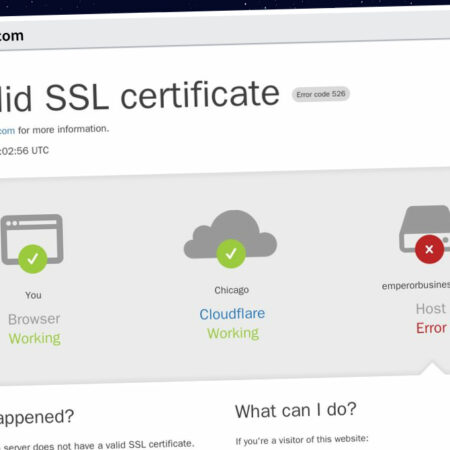Open the blue 'com' link for more information
This screenshot has height=450, width=450.
tap(7, 131)
